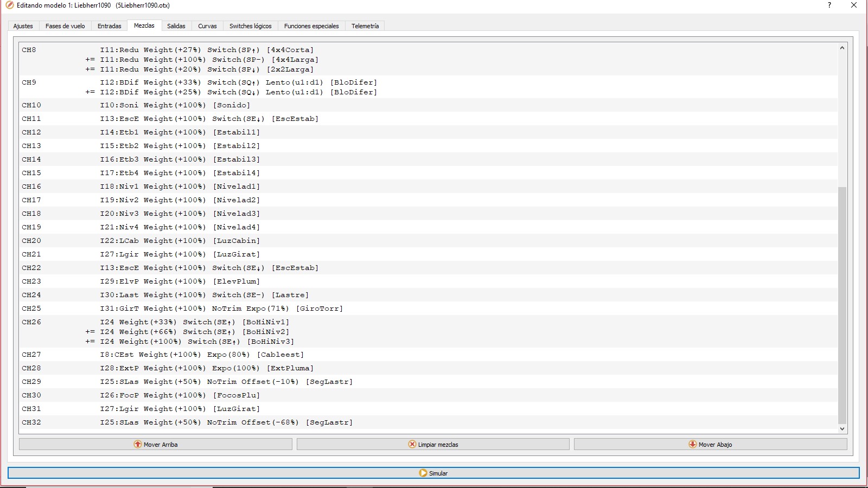Select the CH10 Sonido mix line
Viewport: 868px width, 488px height.
[175, 105]
